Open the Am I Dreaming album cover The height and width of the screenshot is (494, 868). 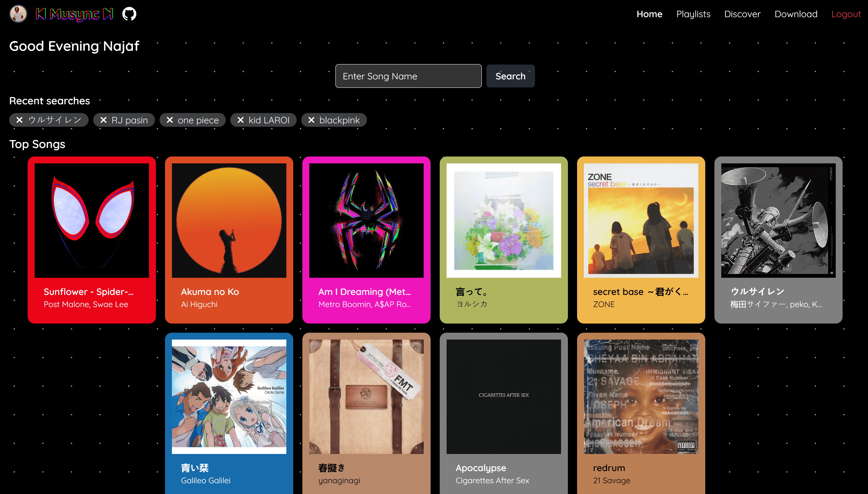[366, 221]
